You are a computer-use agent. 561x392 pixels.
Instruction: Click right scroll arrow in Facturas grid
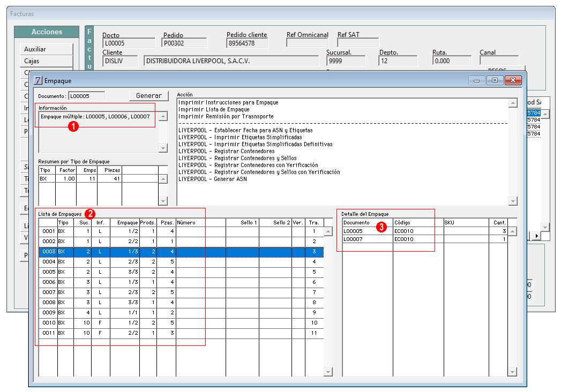coord(536,236)
